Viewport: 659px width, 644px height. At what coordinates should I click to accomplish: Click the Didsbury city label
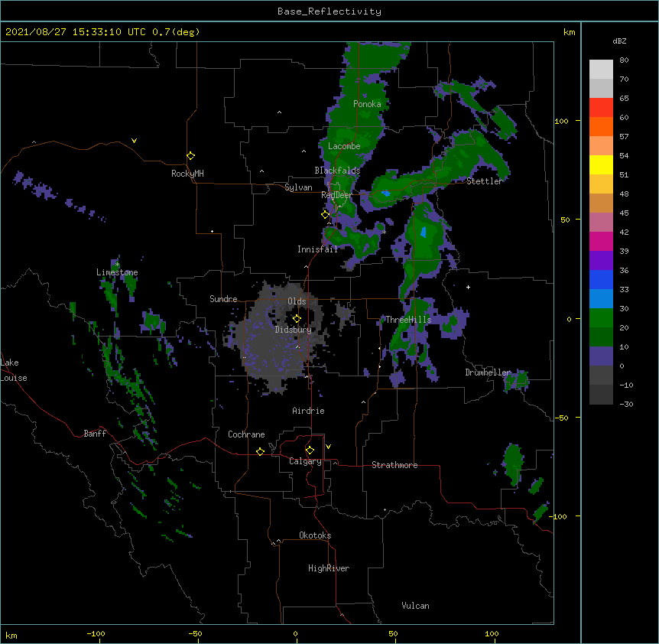(294, 330)
